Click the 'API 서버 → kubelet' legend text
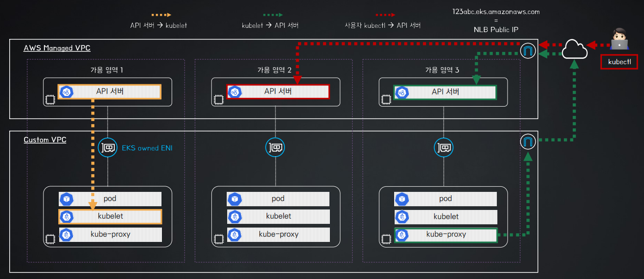Viewport: 644px width, 279px height. pos(159,25)
